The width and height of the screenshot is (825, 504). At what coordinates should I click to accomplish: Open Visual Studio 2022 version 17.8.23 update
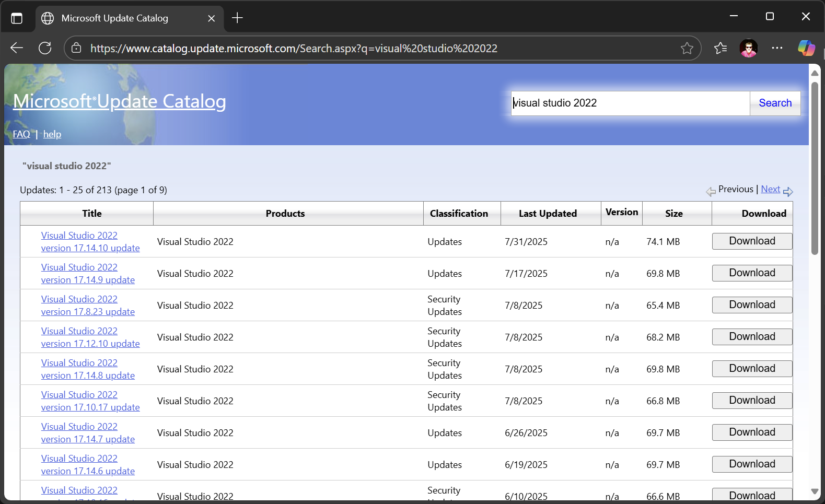pyautogui.click(x=88, y=306)
